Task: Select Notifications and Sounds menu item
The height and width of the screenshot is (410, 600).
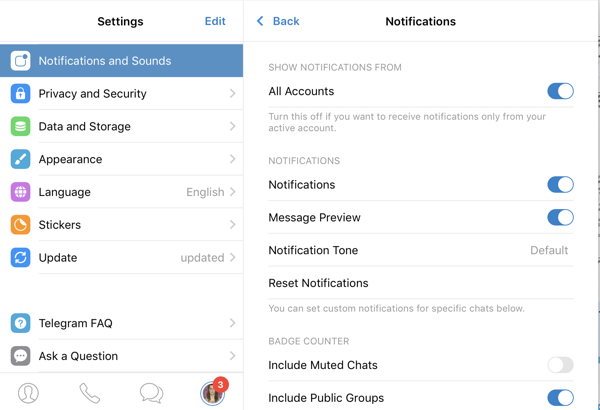Action: tap(121, 60)
